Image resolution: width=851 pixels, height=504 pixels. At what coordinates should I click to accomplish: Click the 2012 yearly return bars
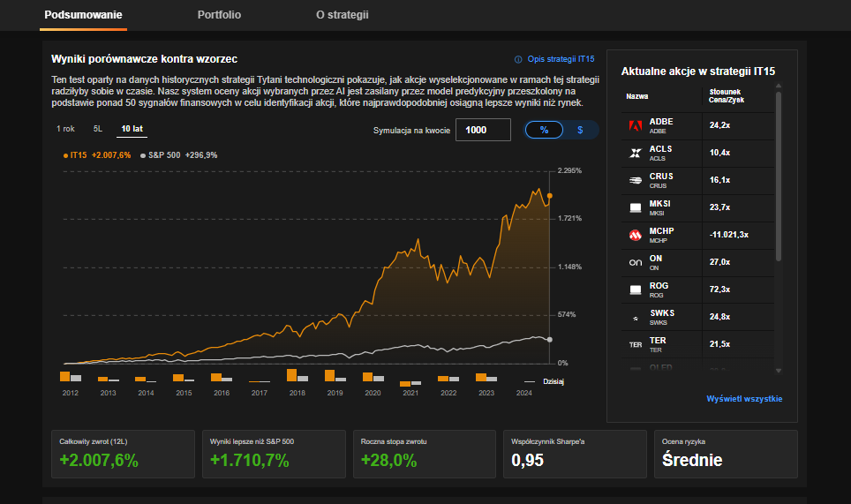click(70, 377)
